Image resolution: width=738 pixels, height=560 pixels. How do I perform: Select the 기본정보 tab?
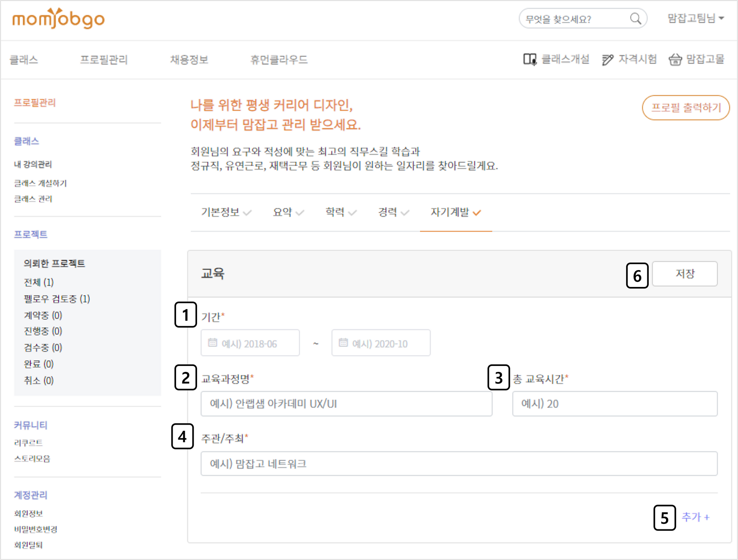220,212
